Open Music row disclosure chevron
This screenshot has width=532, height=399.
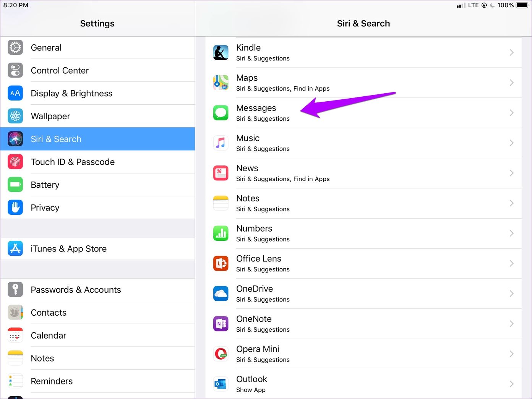coord(512,143)
